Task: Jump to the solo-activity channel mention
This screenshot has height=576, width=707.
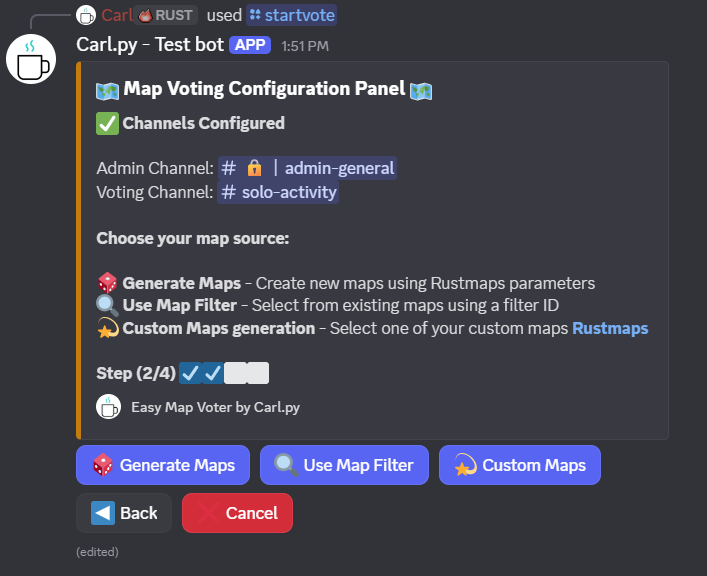Action: pyautogui.click(x=278, y=192)
